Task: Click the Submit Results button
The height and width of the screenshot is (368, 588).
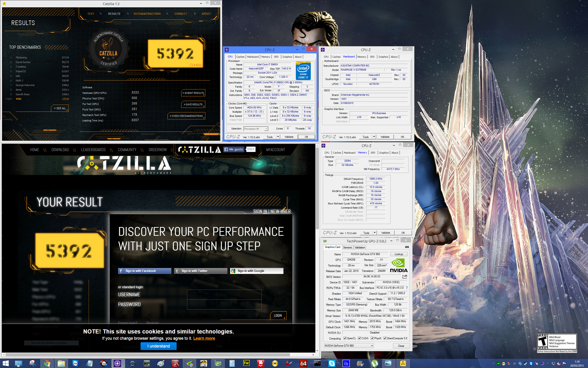Action: tap(193, 93)
